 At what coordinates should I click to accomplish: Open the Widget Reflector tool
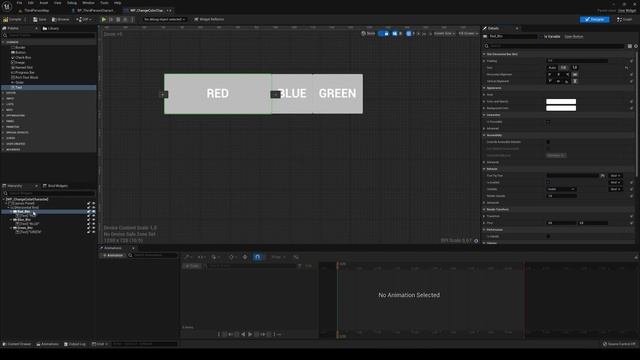coord(209,19)
